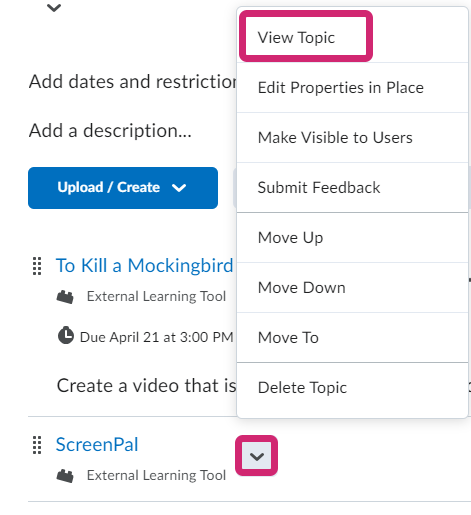Click the External Learning Tool icon under Mockingbird

coord(65,297)
